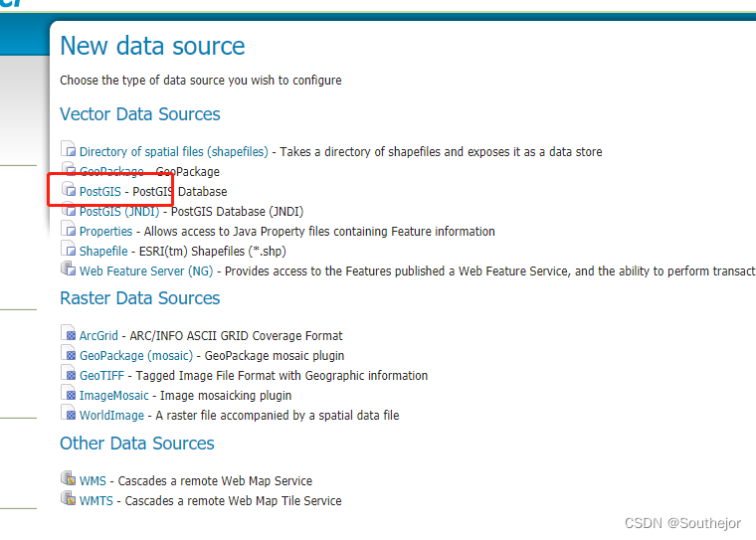The width and height of the screenshot is (756, 540).
Task: Click the Shapefile store icon
Action: tap(69, 249)
